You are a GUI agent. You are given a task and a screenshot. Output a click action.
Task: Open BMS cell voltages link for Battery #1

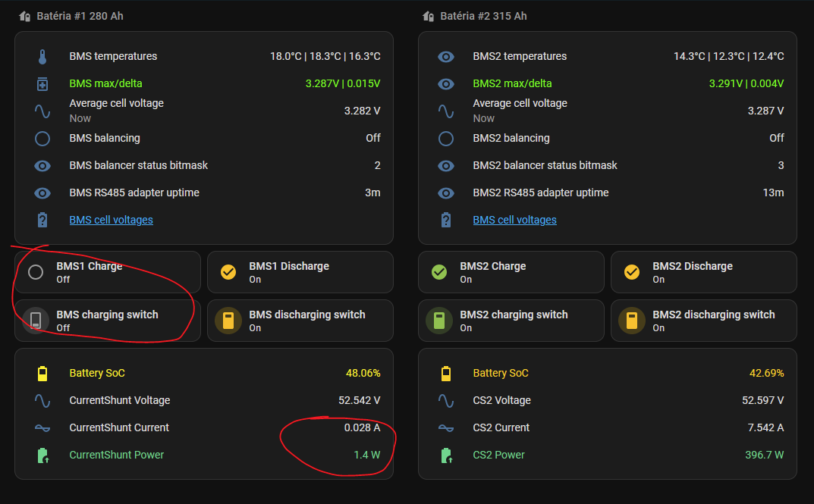[x=111, y=221]
